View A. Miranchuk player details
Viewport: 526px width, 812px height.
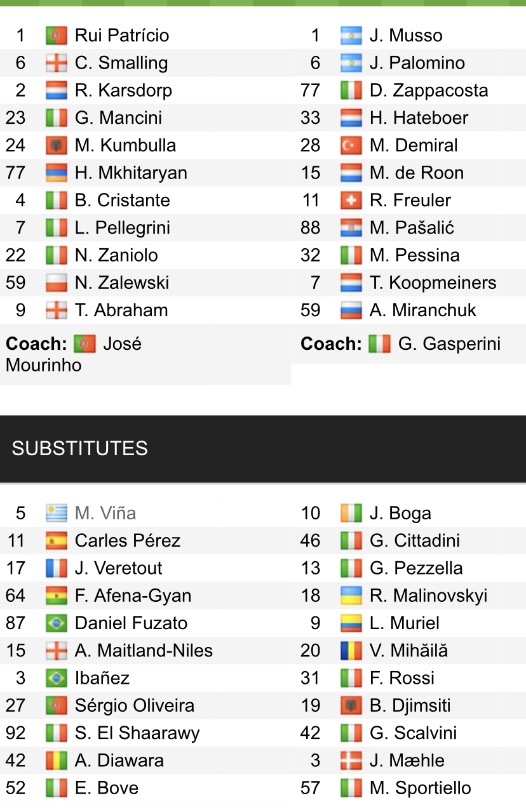[422, 310]
